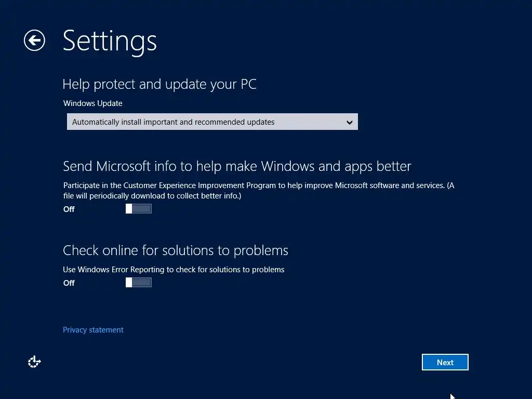The width and height of the screenshot is (532, 399).
Task: Click the Settings page title
Action: [x=110, y=41]
